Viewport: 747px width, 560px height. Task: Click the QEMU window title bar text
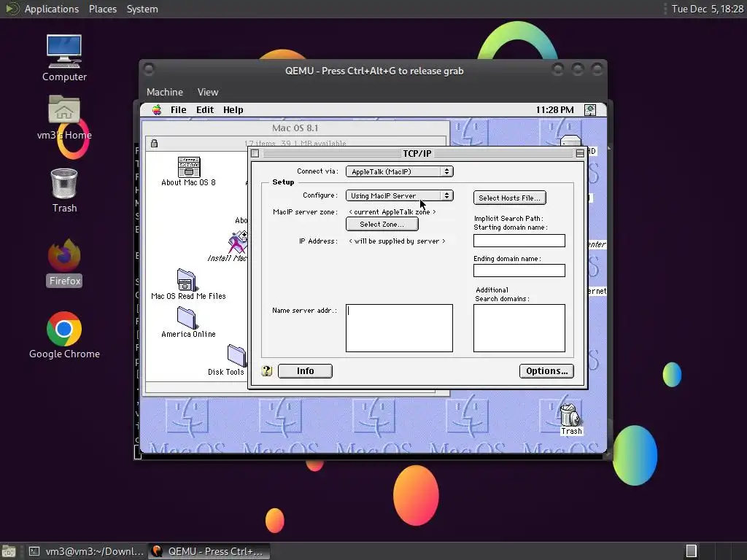coord(374,71)
